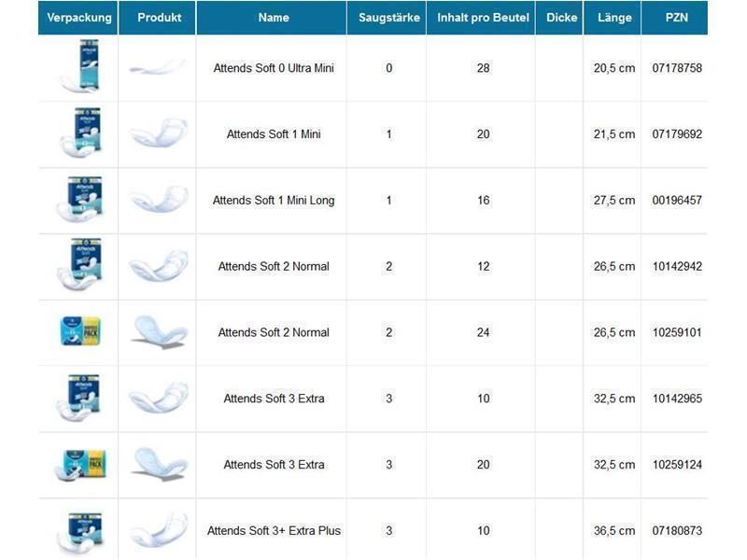View product pad image in PZN 10142965 row
This screenshot has width=747, height=560.
[x=159, y=398]
